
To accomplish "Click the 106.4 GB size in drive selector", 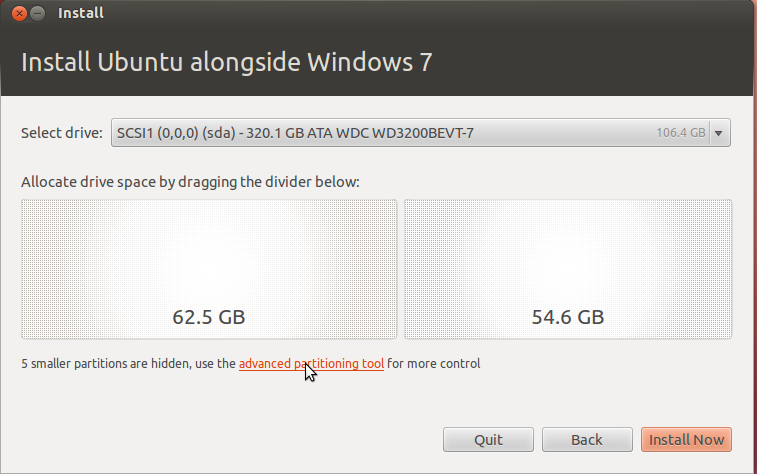I will (x=681, y=132).
